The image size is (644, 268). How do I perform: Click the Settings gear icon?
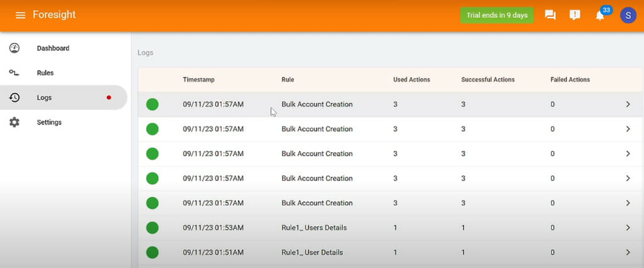point(14,122)
